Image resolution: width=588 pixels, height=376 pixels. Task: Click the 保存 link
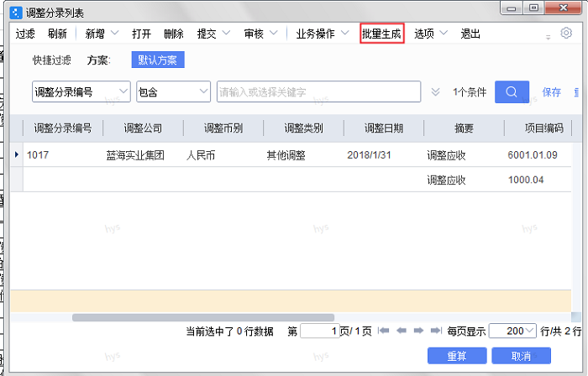pyautogui.click(x=551, y=92)
